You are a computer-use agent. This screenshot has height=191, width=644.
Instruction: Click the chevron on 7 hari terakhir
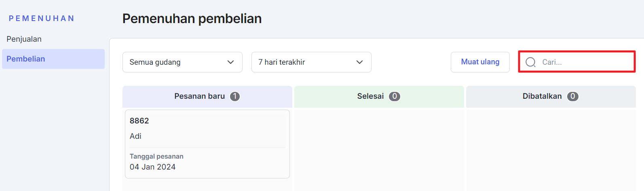coord(359,62)
